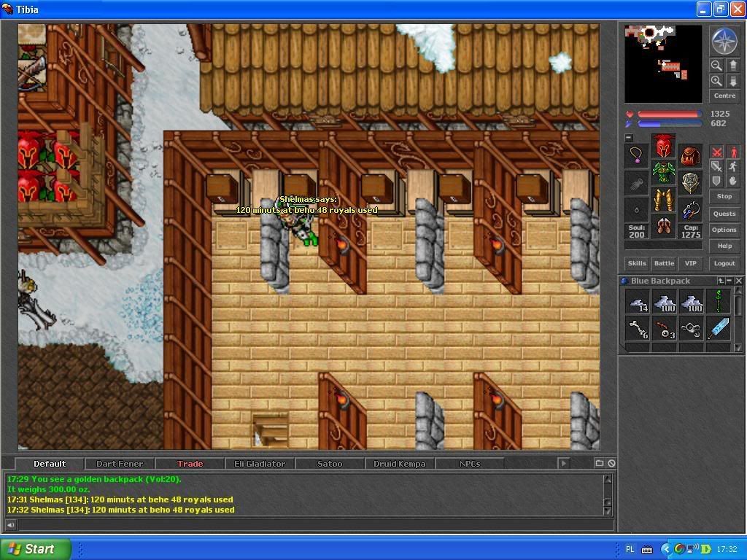This screenshot has height=560, width=747.
Task: Switch to the Dart Fener chat tab
Action: point(120,464)
